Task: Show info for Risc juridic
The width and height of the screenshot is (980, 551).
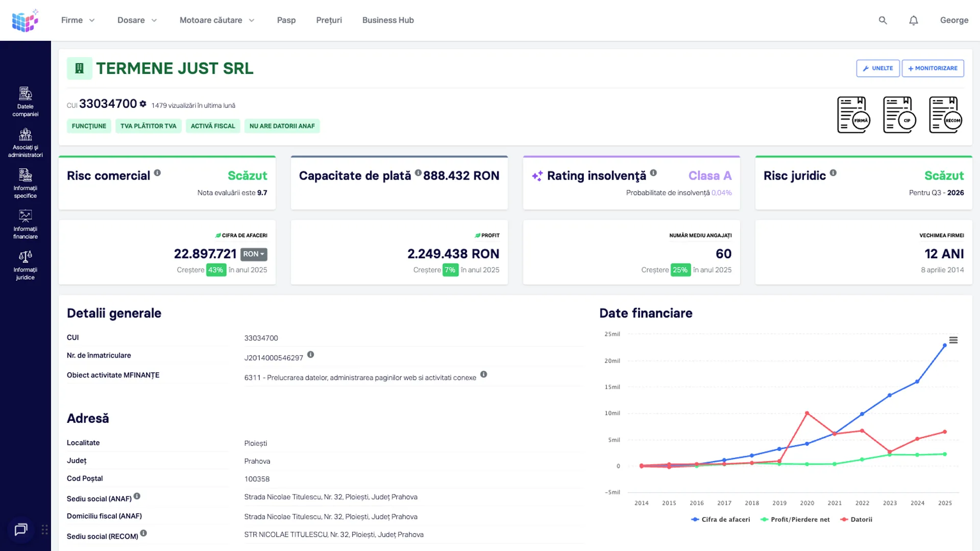Action: (833, 173)
